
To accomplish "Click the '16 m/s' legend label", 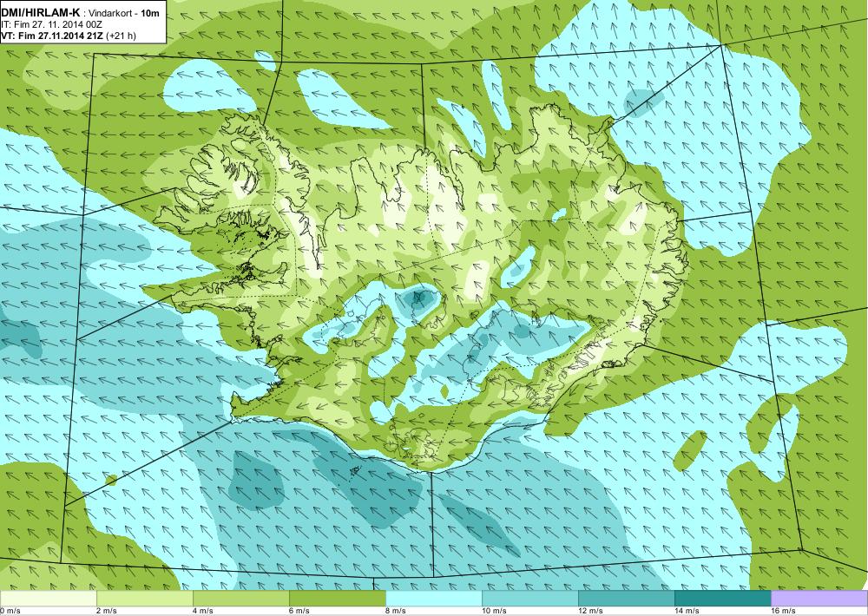I will tap(783, 611).
